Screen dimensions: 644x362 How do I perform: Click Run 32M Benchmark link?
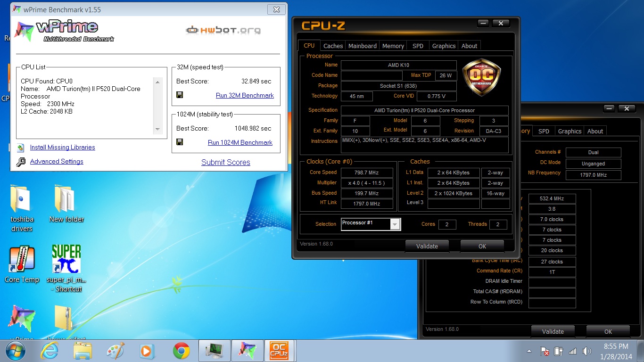click(x=245, y=95)
